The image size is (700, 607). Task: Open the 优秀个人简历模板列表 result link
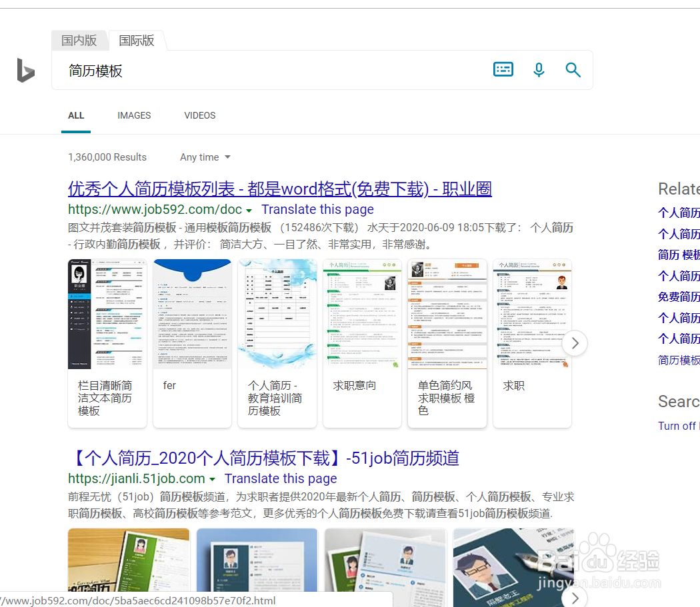click(279, 189)
